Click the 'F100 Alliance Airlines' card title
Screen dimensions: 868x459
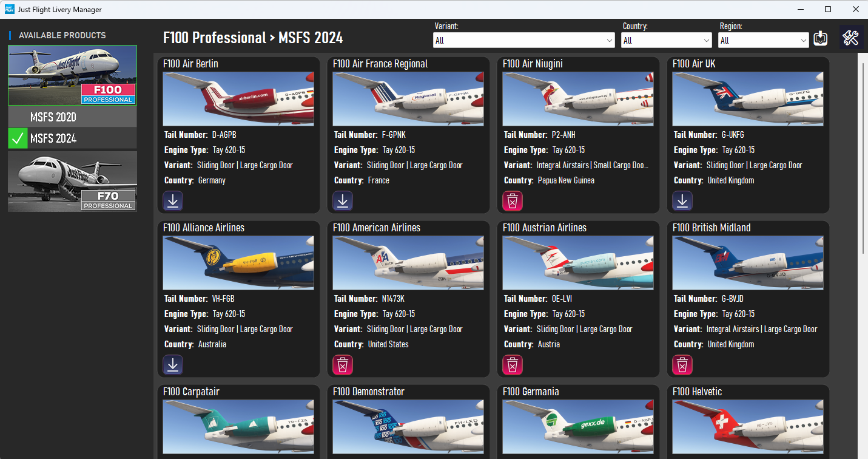204,228
